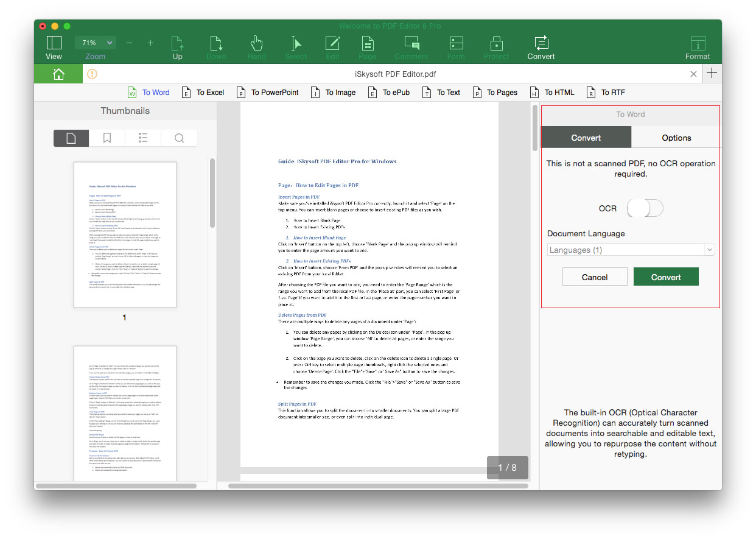
Task: Click 'Split Pages in PDF' heading
Action: click(297, 404)
